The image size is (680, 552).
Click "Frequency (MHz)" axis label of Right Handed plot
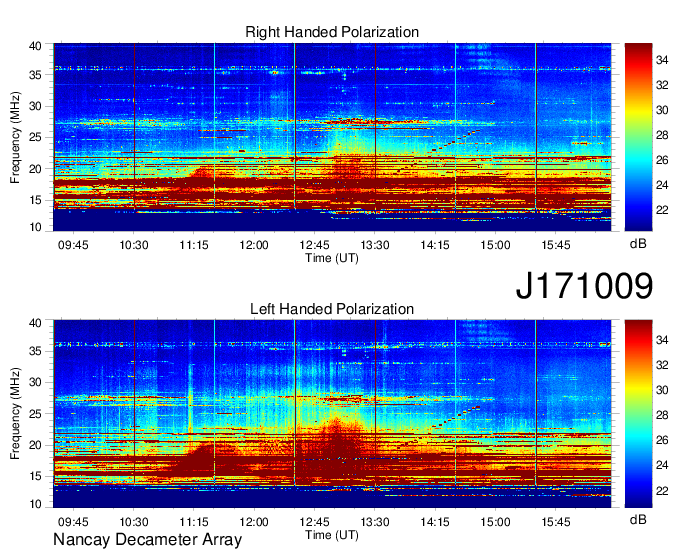click(15, 137)
